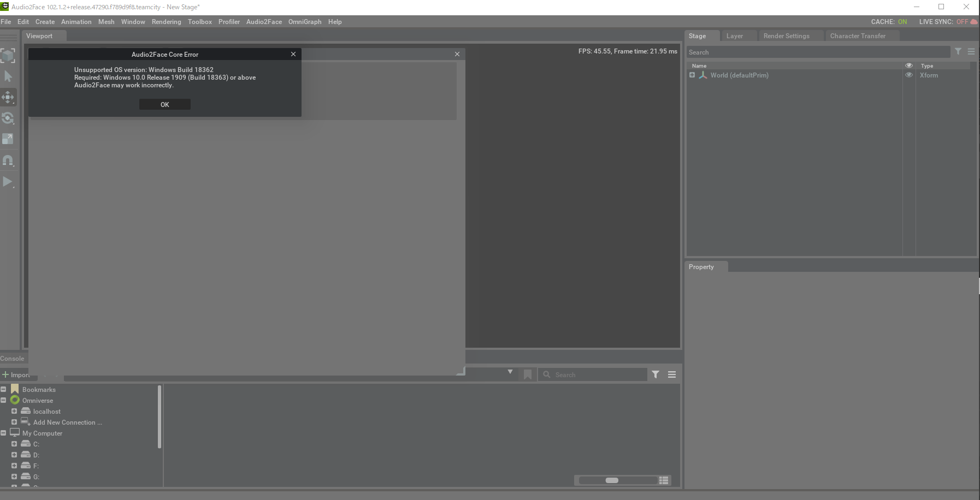Image resolution: width=980 pixels, height=500 pixels.
Task: Click the D: drive icon
Action: click(x=26, y=455)
